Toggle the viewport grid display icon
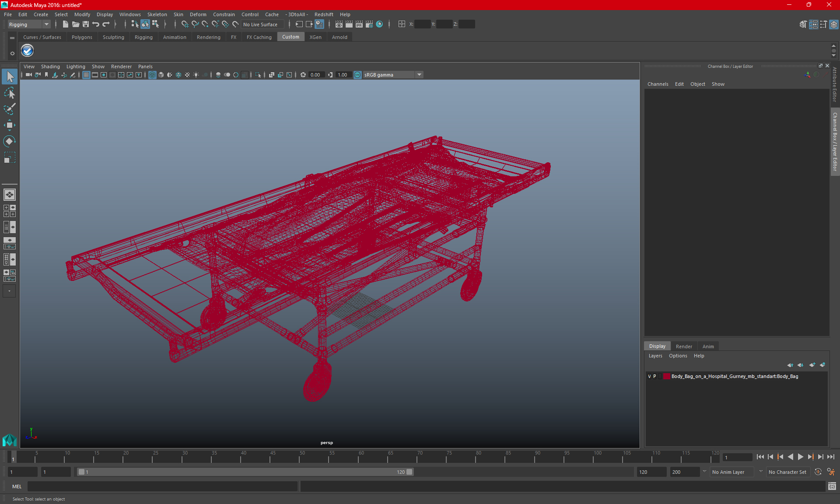The image size is (840, 504). click(86, 75)
